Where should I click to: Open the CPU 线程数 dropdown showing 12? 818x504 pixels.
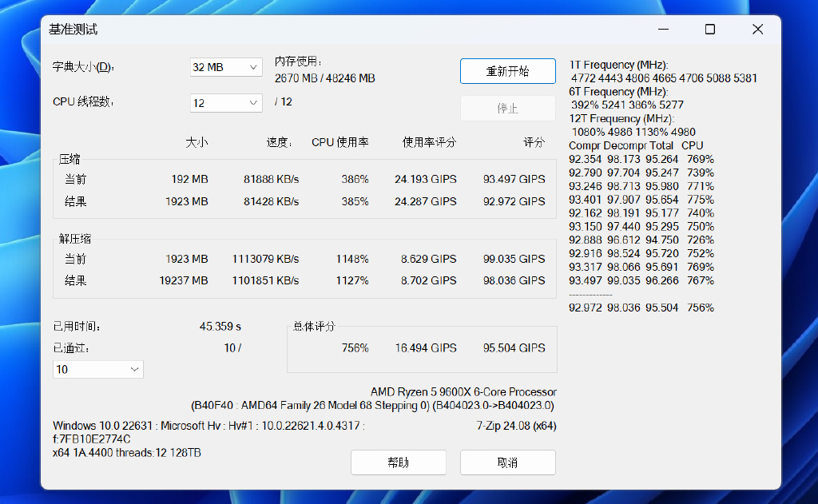pos(226,103)
